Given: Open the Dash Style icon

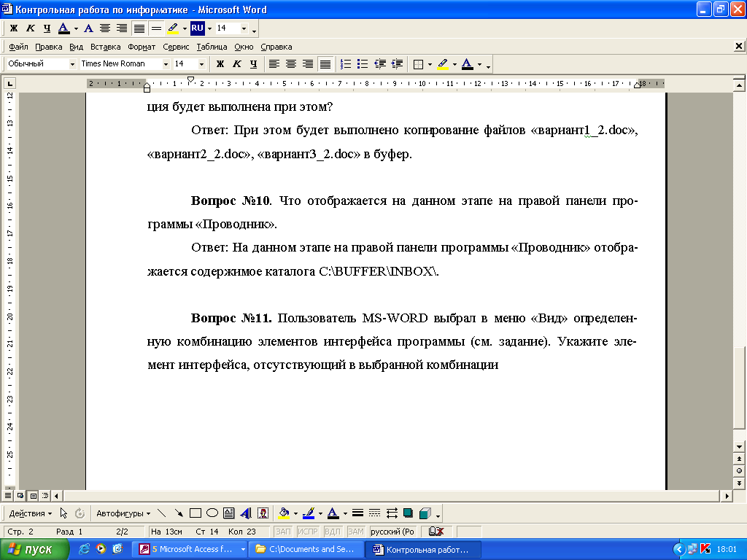Looking at the screenshot, I should pyautogui.click(x=374, y=513).
